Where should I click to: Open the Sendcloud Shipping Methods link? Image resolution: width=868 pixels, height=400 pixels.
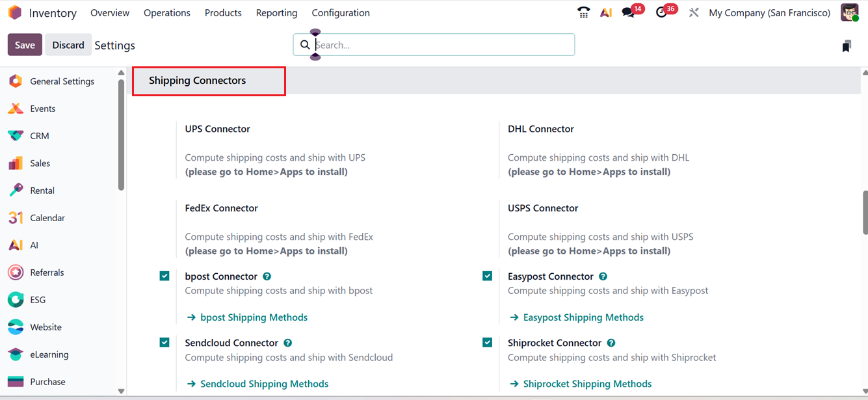(x=264, y=384)
